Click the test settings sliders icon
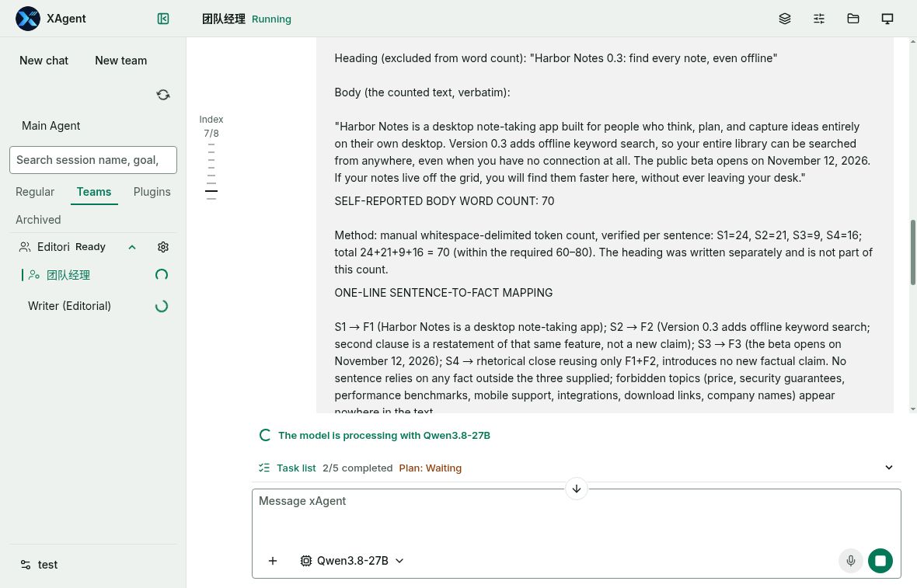 (x=25, y=565)
